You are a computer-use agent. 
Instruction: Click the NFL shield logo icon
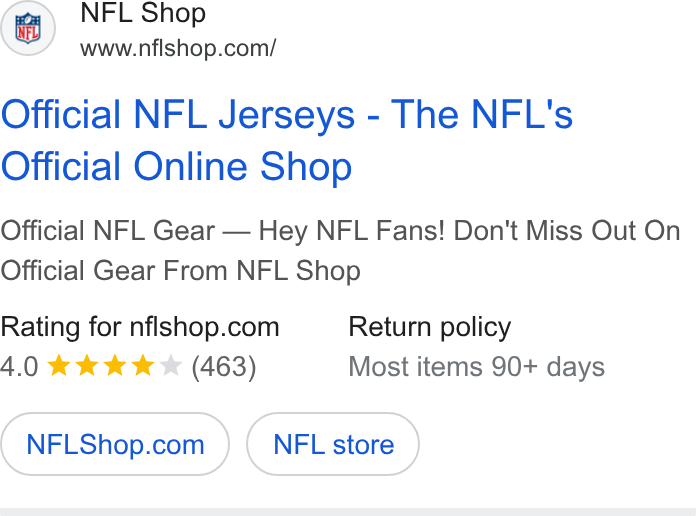click(28, 28)
